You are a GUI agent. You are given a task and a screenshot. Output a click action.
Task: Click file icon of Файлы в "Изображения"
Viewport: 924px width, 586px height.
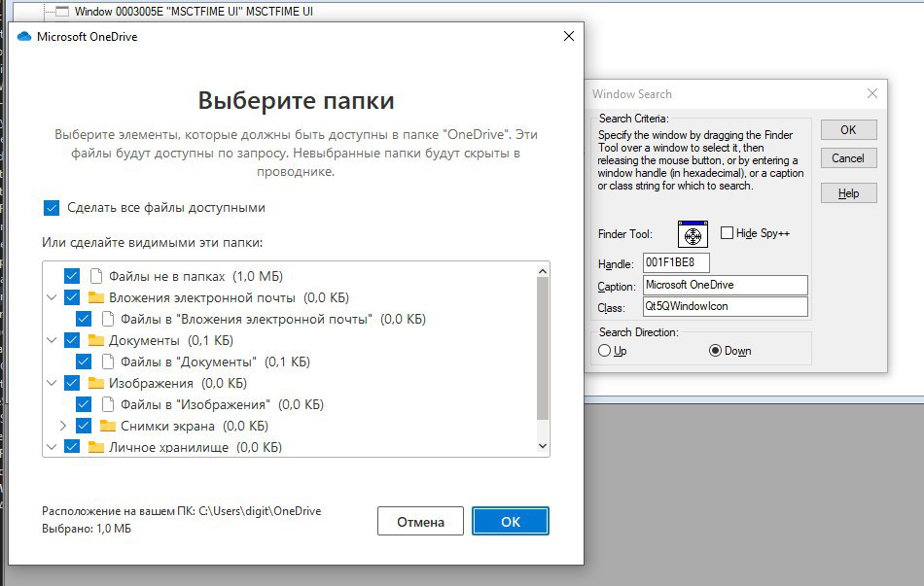[x=108, y=404]
